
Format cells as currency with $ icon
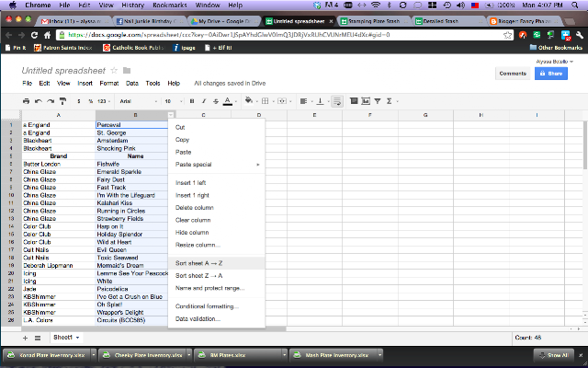point(79,101)
